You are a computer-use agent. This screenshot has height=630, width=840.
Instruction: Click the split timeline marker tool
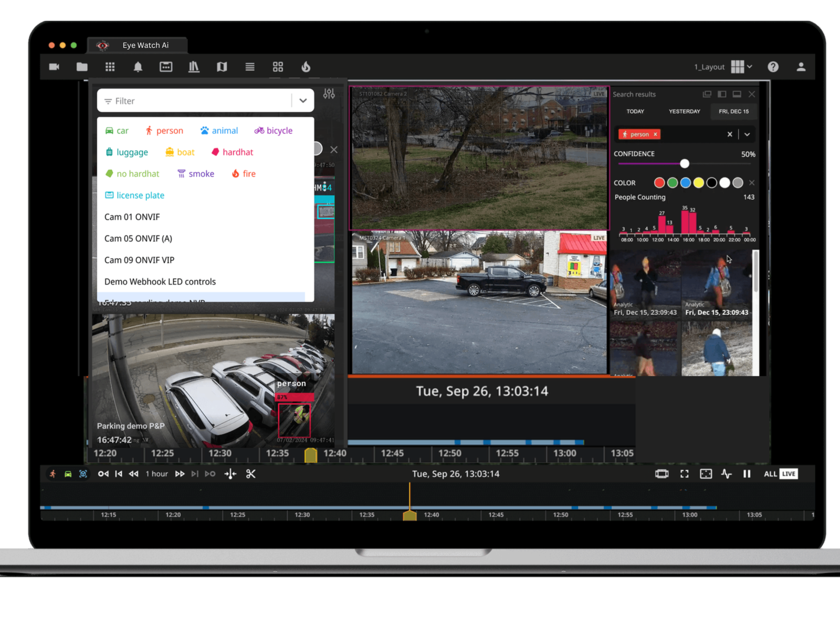click(230, 474)
